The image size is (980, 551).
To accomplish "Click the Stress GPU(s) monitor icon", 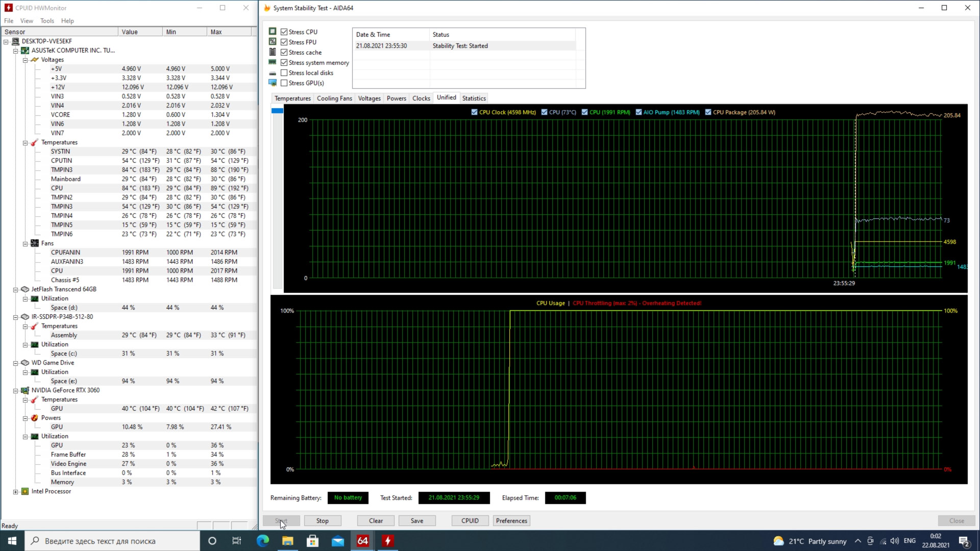I will click(x=273, y=83).
